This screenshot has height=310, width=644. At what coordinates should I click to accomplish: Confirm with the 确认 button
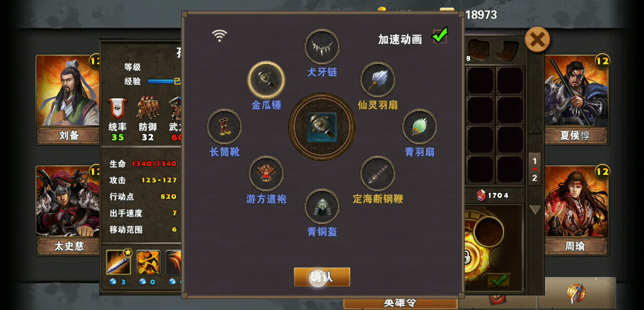point(322,277)
